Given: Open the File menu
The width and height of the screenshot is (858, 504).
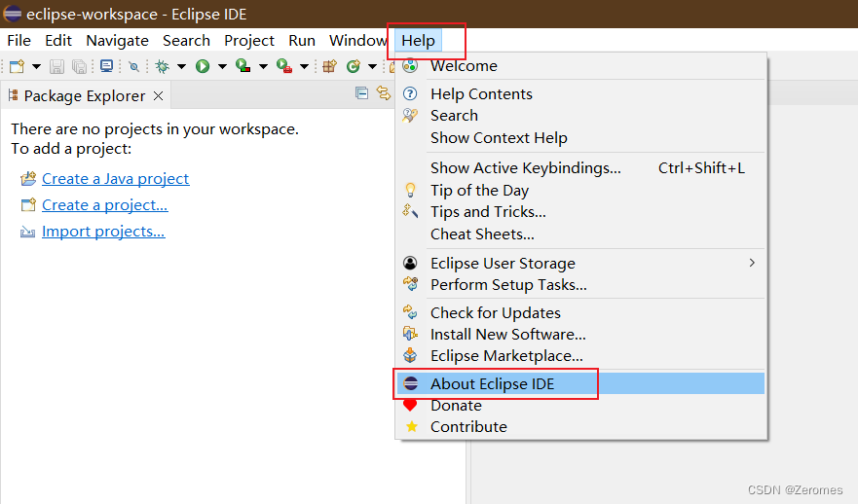Looking at the screenshot, I should pos(19,41).
